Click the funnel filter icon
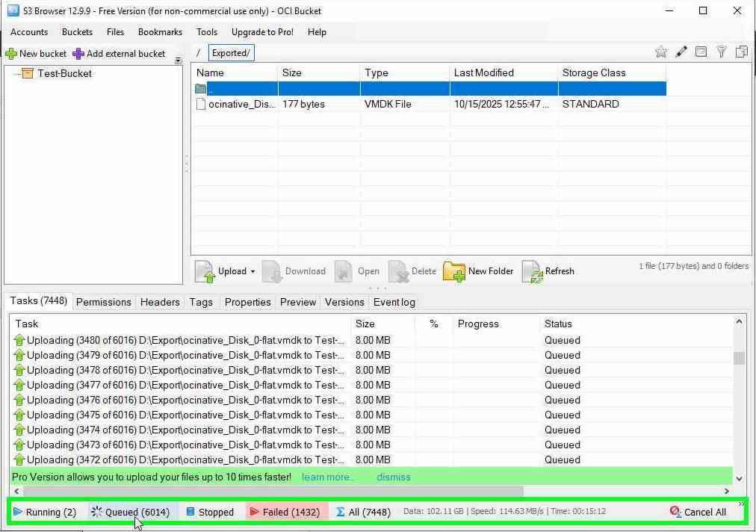This screenshot has width=756, height=532. tap(722, 52)
